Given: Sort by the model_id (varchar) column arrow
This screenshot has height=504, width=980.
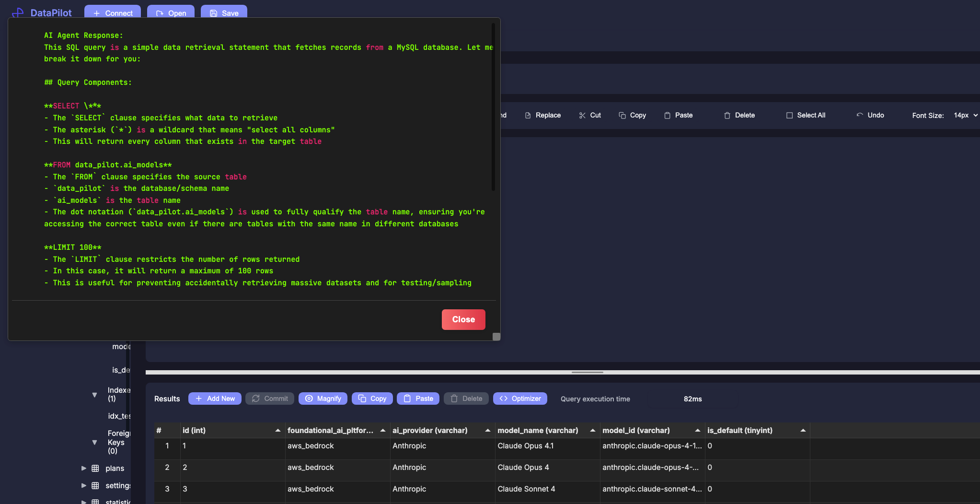Looking at the screenshot, I should click(x=698, y=431).
